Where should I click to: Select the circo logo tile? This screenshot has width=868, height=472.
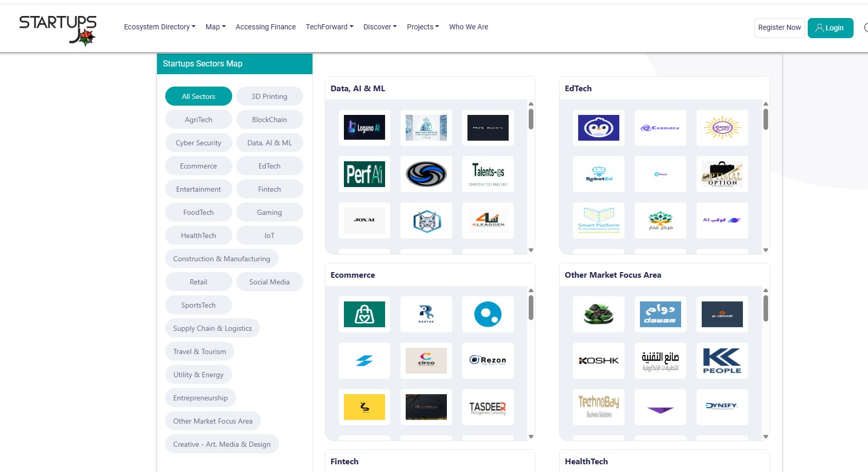pyautogui.click(x=426, y=361)
